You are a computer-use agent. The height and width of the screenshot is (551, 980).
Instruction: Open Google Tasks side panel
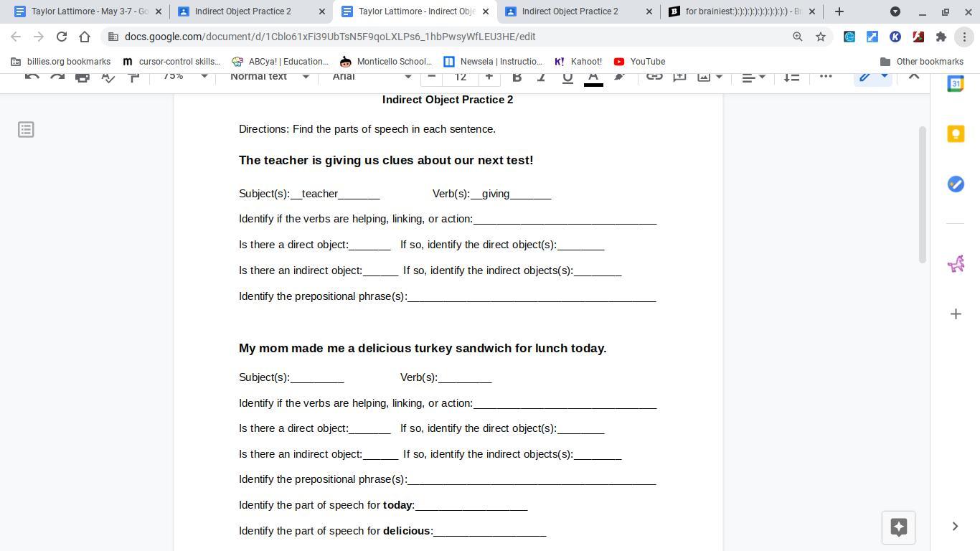(x=956, y=184)
